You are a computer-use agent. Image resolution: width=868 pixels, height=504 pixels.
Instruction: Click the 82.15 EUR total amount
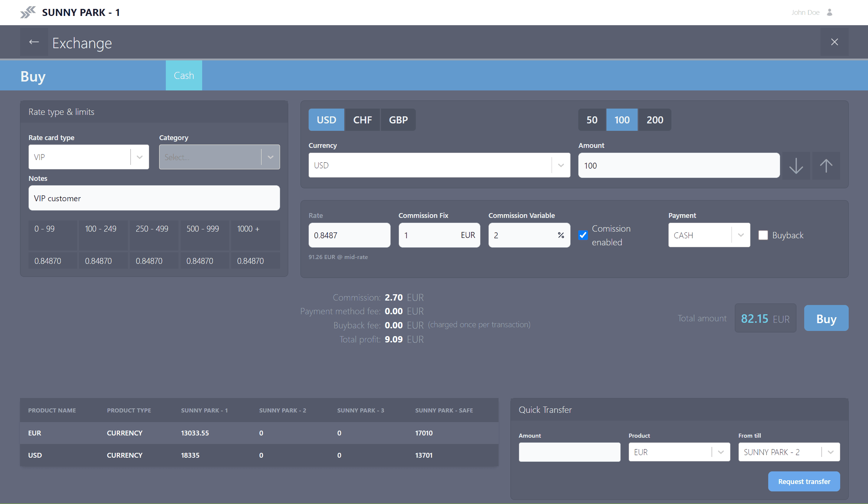point(765,318)
